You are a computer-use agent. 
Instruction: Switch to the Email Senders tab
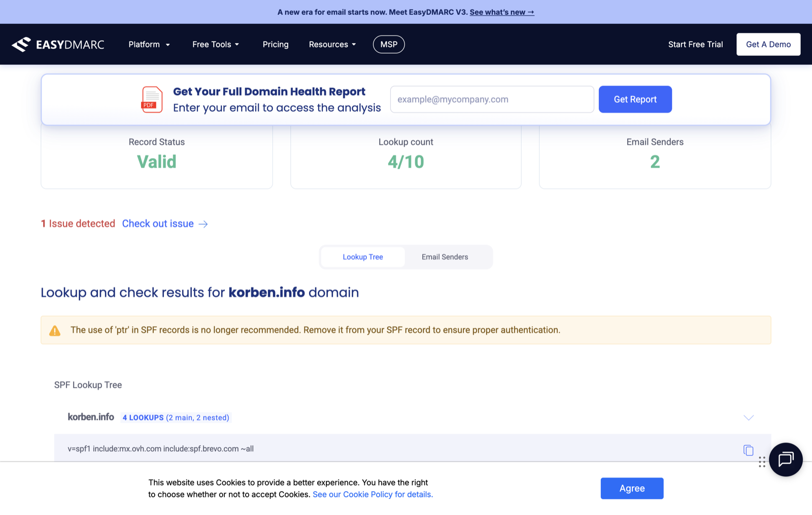(445, 257)
